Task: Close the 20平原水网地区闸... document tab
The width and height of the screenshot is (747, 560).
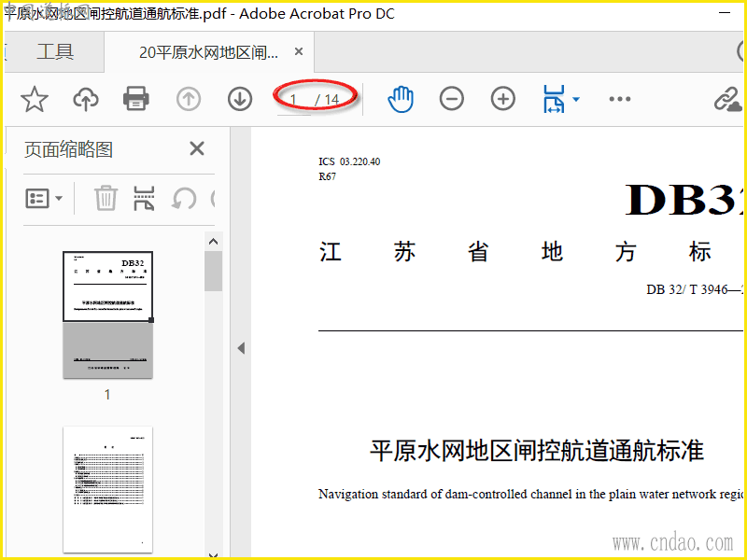Action: [299, 51]
